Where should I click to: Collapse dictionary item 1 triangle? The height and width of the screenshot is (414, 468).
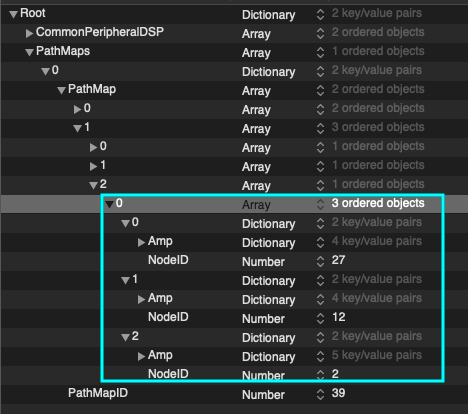click(125, 280)
